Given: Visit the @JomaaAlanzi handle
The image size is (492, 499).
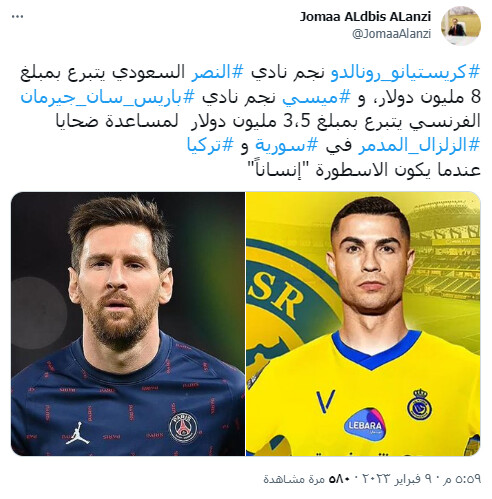Looking at the screenshot, I should coord(391,34).
